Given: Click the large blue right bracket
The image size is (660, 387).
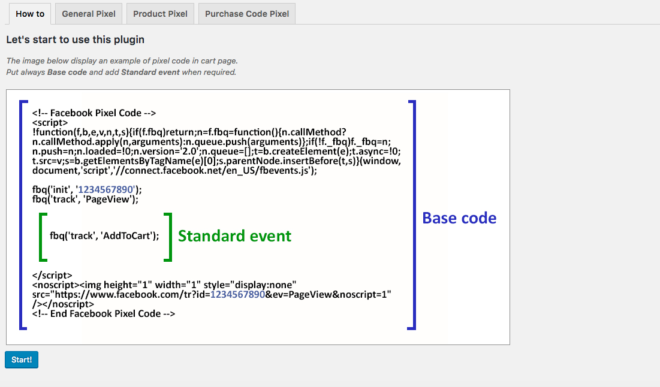Looking at the screenshot, I should pyautogui.click(x=412, y=215).
